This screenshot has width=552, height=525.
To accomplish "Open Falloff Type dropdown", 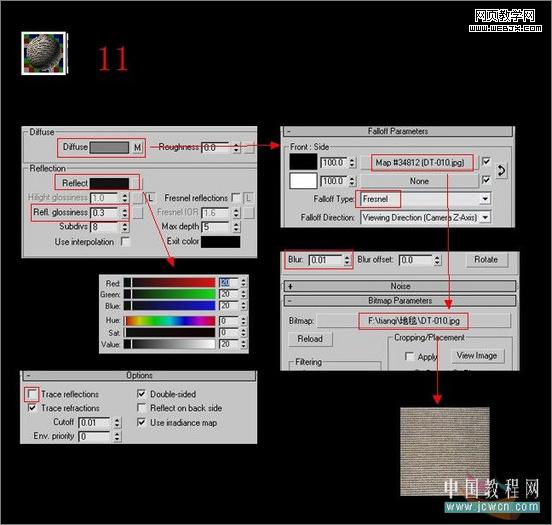I will click(485, 199).
